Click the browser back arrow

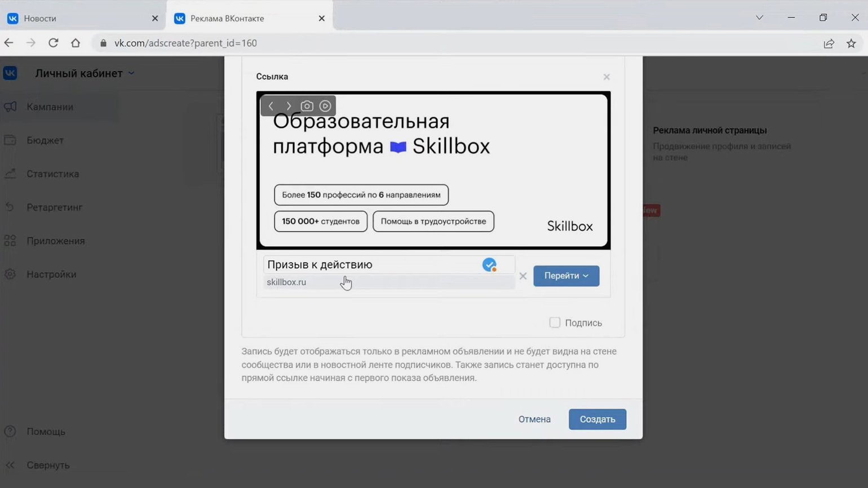[8, 43]
